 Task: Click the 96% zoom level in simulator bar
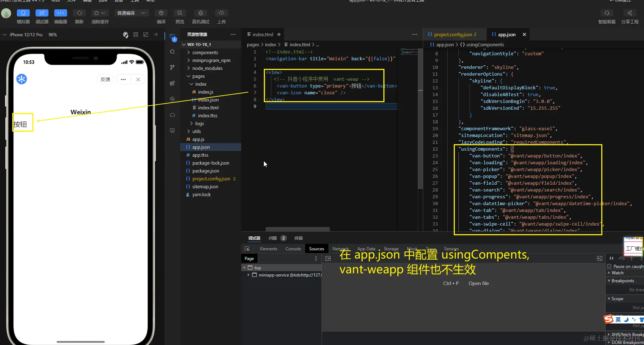tap(53, 35)
